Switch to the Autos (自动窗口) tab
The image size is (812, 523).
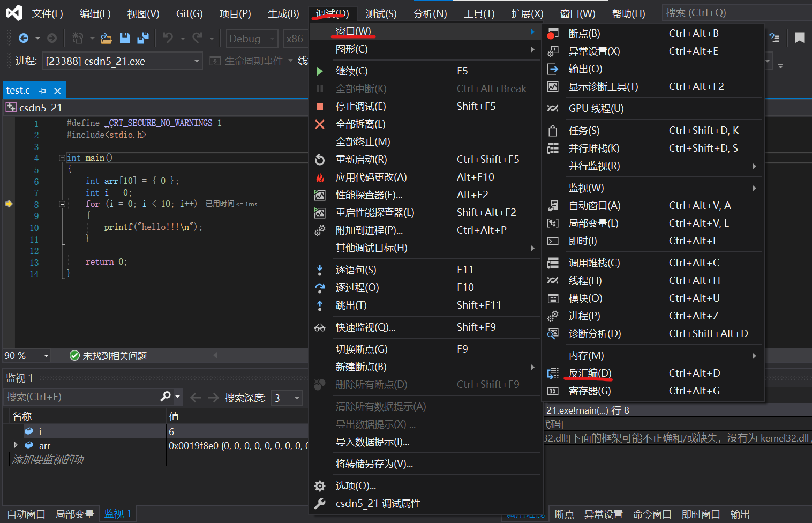point(26,514)
